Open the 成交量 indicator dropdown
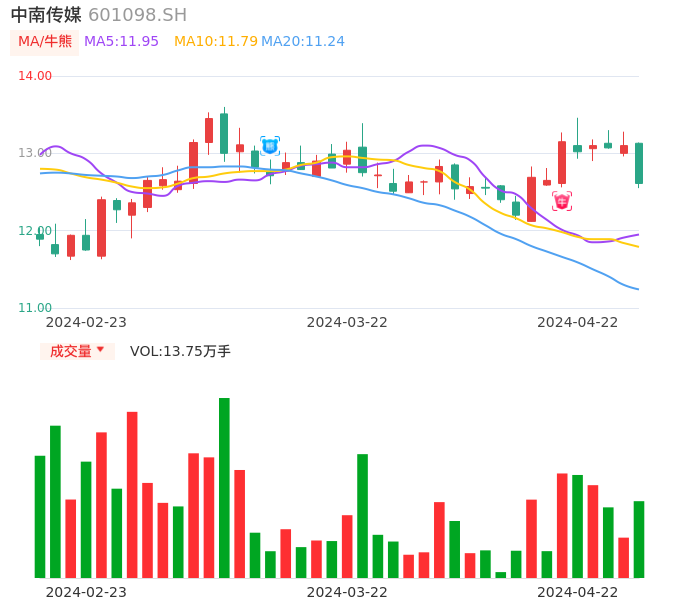The image size is (686, 606). point(77,351)
